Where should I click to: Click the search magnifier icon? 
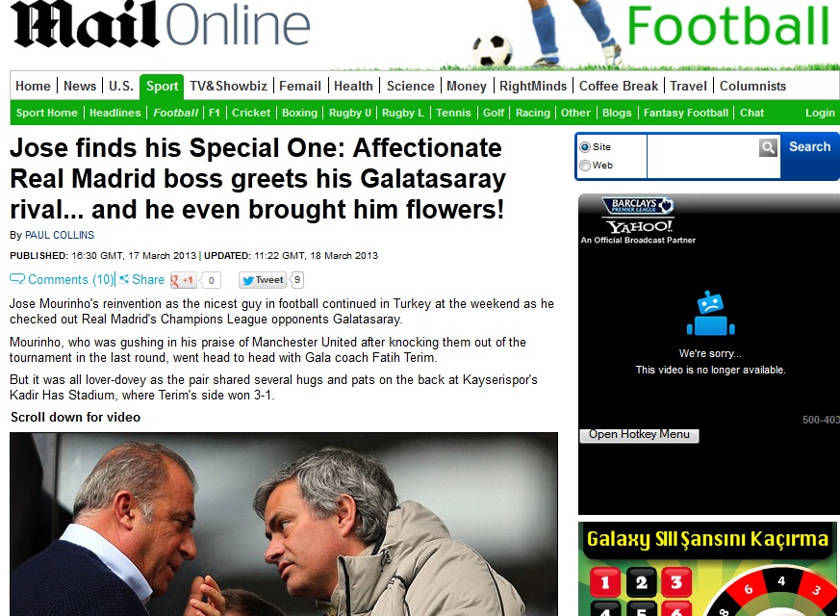[768, 147]
